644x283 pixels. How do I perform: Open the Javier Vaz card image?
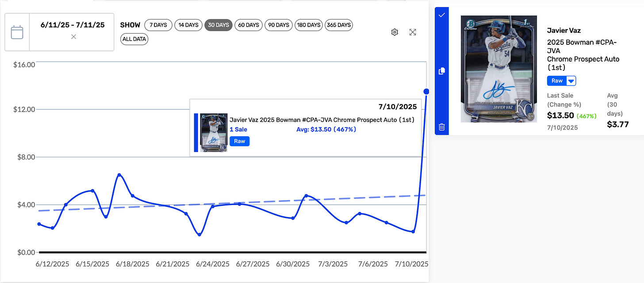pyautogui.click(x=499, y=69)
